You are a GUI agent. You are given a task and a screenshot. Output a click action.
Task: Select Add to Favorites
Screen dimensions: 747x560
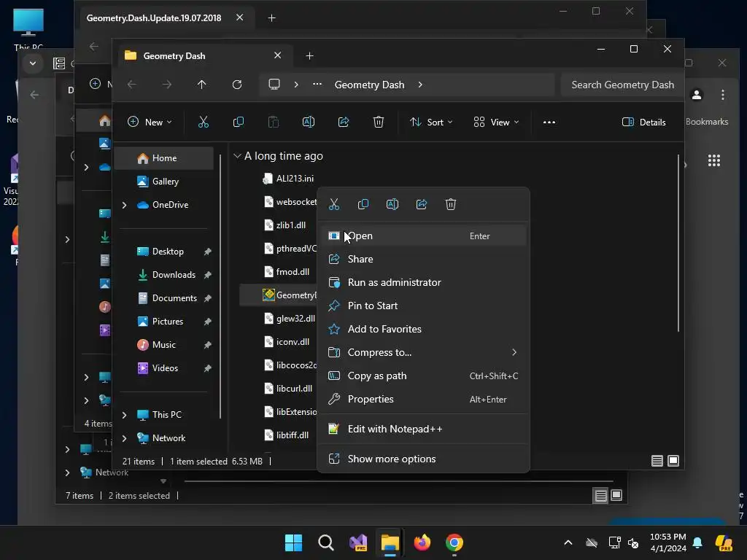[x=423, y=329]
